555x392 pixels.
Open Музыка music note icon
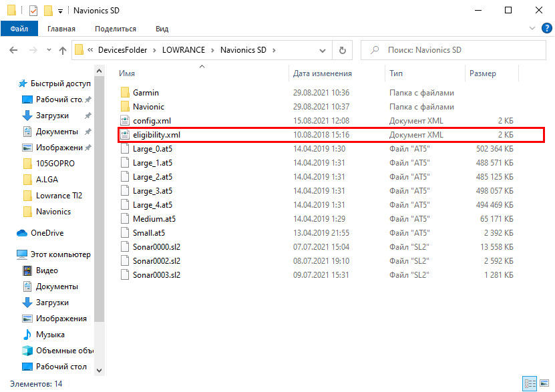[x=27, y=335]
